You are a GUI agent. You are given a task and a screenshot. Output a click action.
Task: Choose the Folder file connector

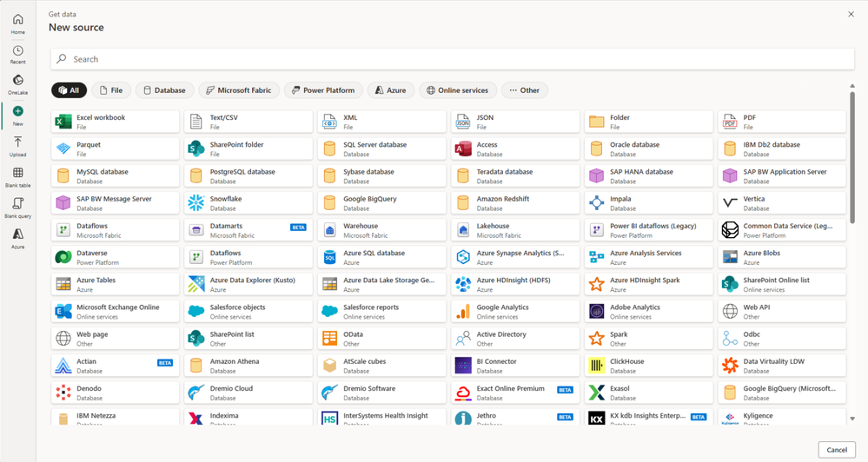point(649,122)
